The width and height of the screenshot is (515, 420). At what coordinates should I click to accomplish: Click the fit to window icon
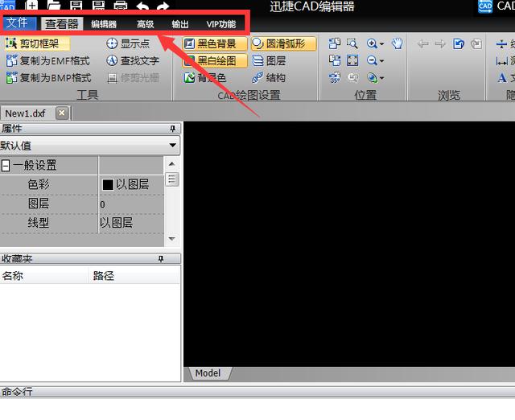coord(352,60)
